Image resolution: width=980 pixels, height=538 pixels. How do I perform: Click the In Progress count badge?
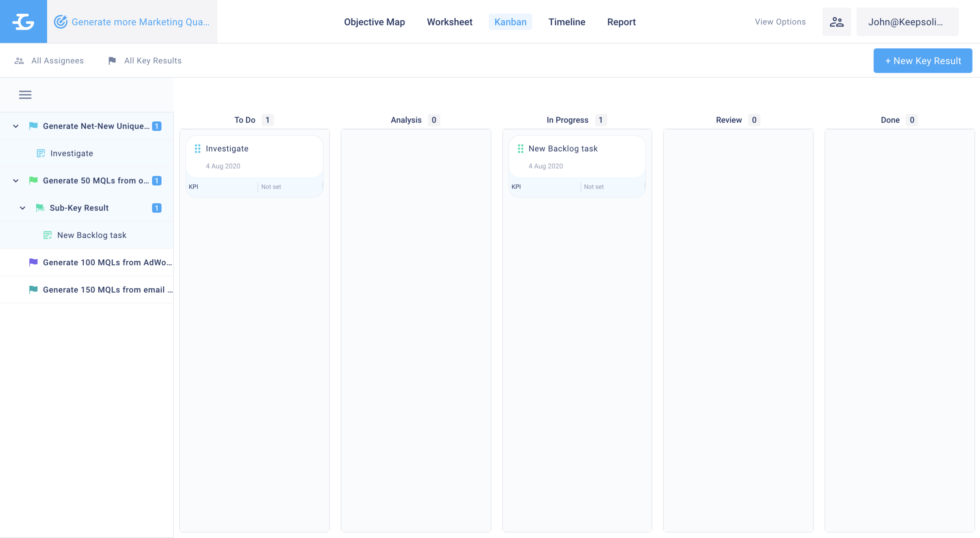[601, 120]
